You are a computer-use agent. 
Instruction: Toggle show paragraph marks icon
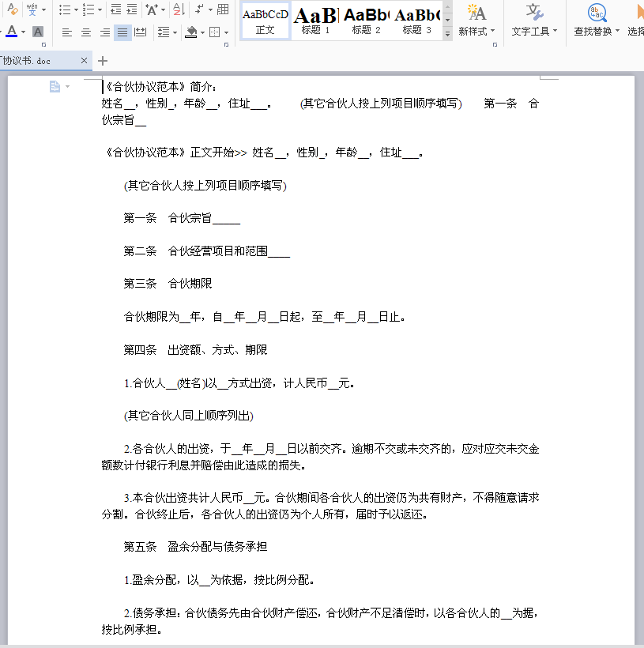[x=200, y=9]
